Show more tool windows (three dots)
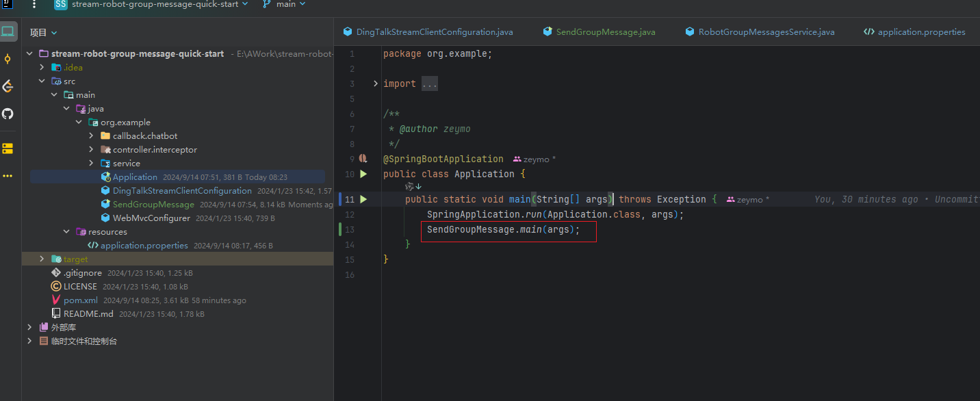 click(8, 176)
